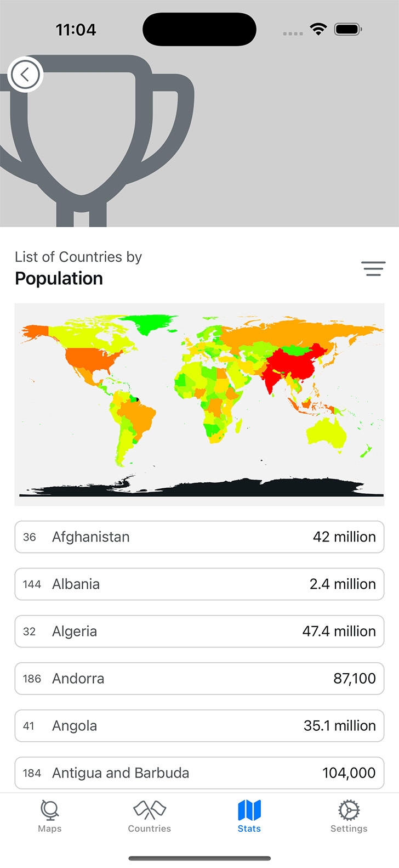
Task: Open the Andorra entry
Action: click(x=200, y=678)
